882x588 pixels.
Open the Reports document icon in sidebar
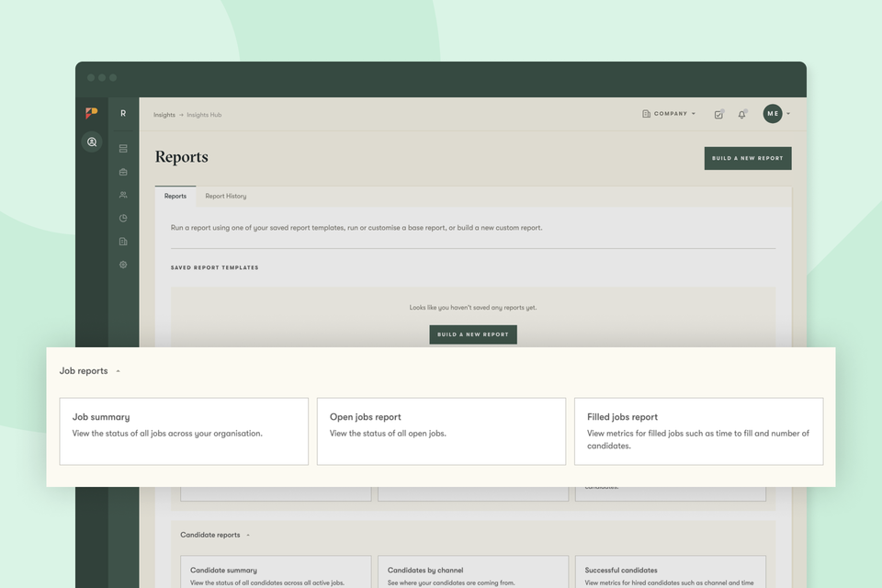[x=122, y=242]
